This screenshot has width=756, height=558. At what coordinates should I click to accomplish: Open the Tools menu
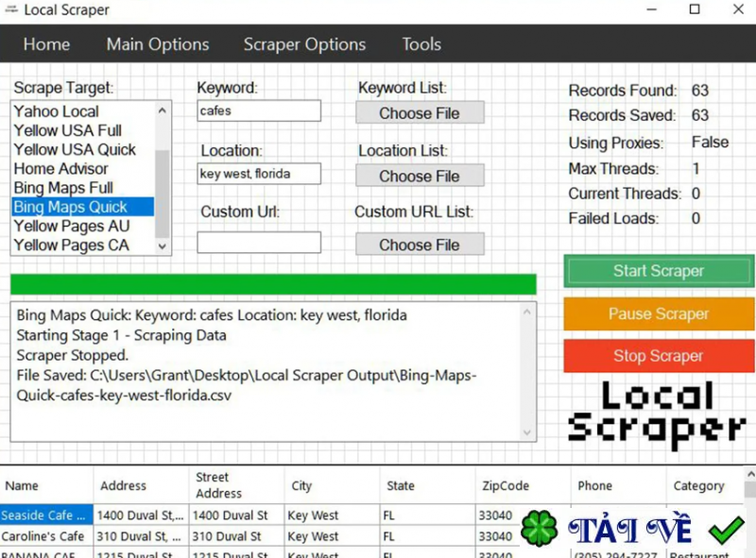[421, 44]
